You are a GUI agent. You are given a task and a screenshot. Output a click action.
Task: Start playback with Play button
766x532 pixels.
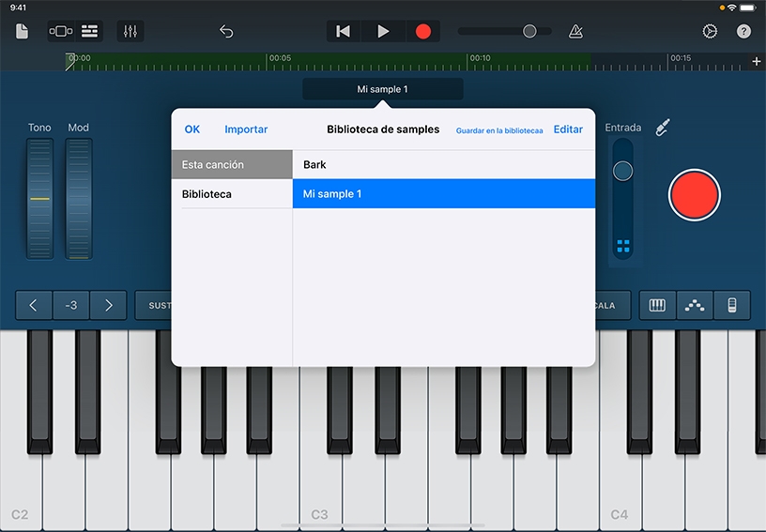click(383, 31)
